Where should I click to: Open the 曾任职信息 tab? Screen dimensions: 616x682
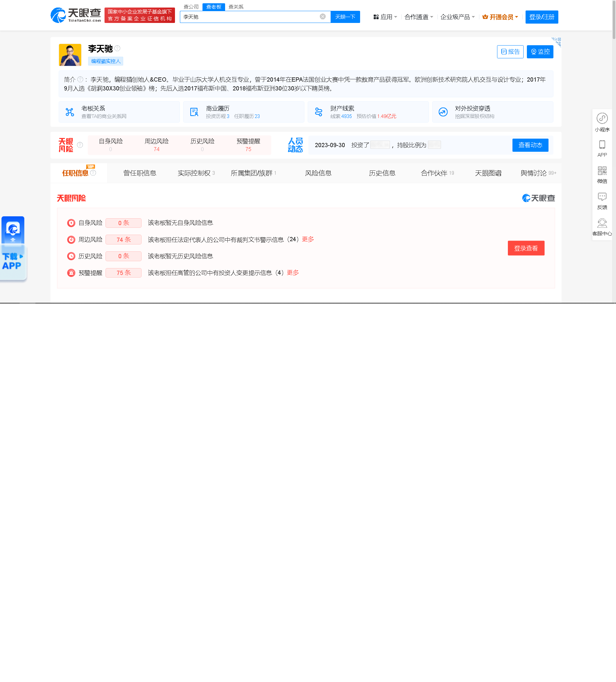pos(140,173)
